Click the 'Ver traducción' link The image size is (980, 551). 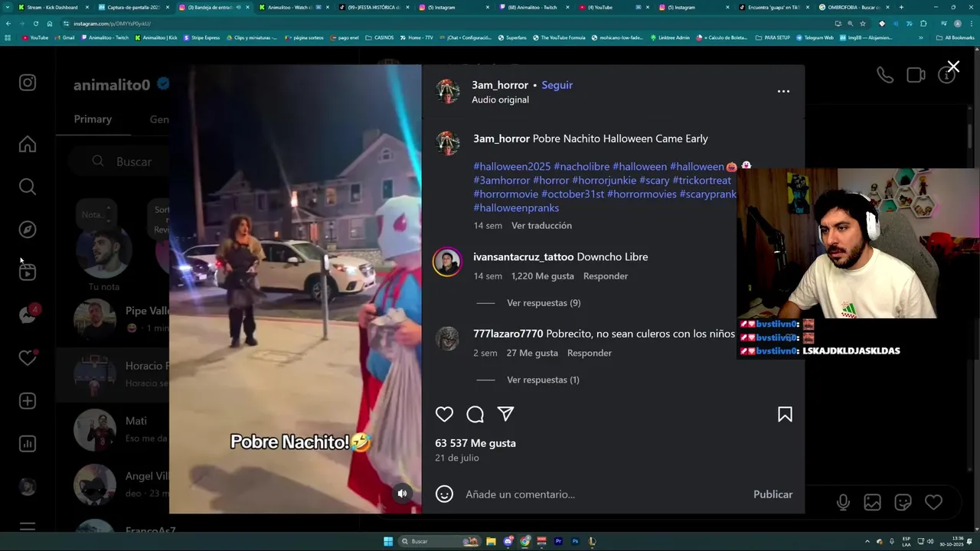541,226
